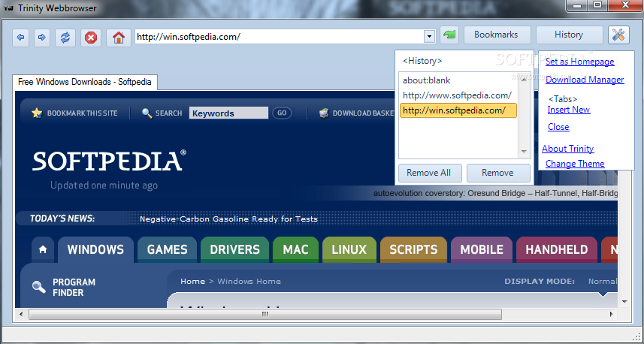Expand the address bar URL dropdown
The width and height of the screenshot is (644, 344).
click(x=429, y=37)
